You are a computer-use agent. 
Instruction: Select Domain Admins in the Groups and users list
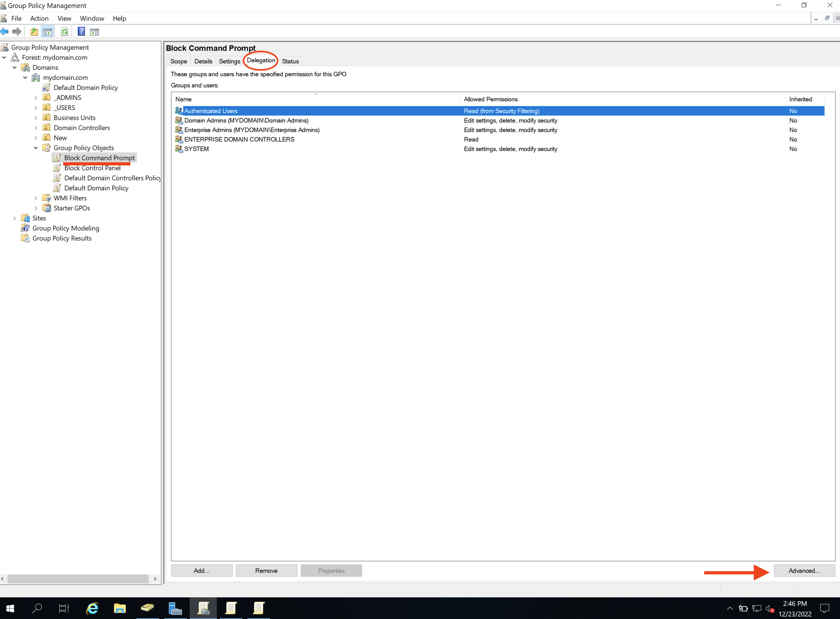click(x=246, y=120)
